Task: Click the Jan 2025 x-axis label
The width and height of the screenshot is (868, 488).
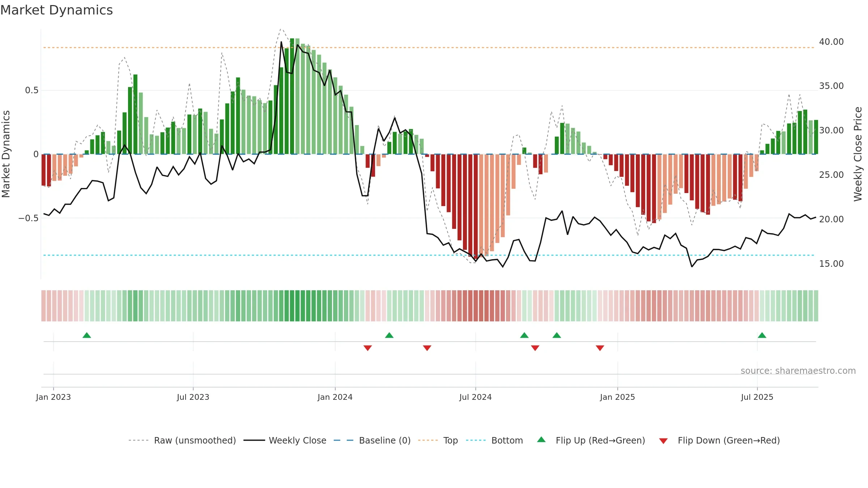Action: coord(618,397)
